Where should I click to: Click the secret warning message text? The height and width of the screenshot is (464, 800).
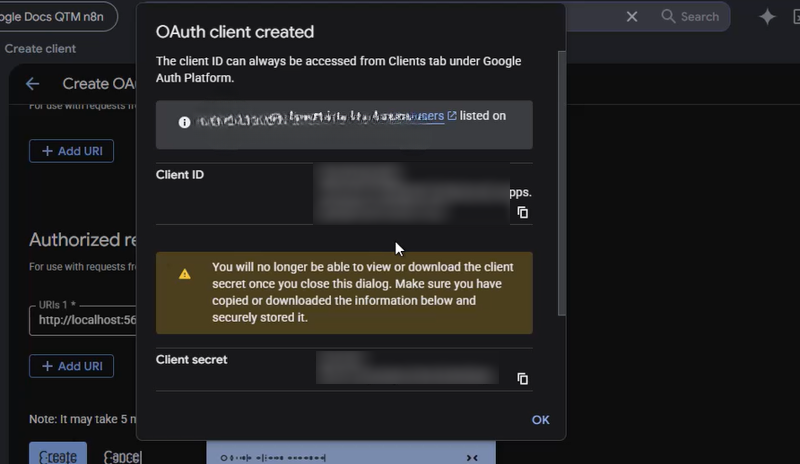[363, 292]
